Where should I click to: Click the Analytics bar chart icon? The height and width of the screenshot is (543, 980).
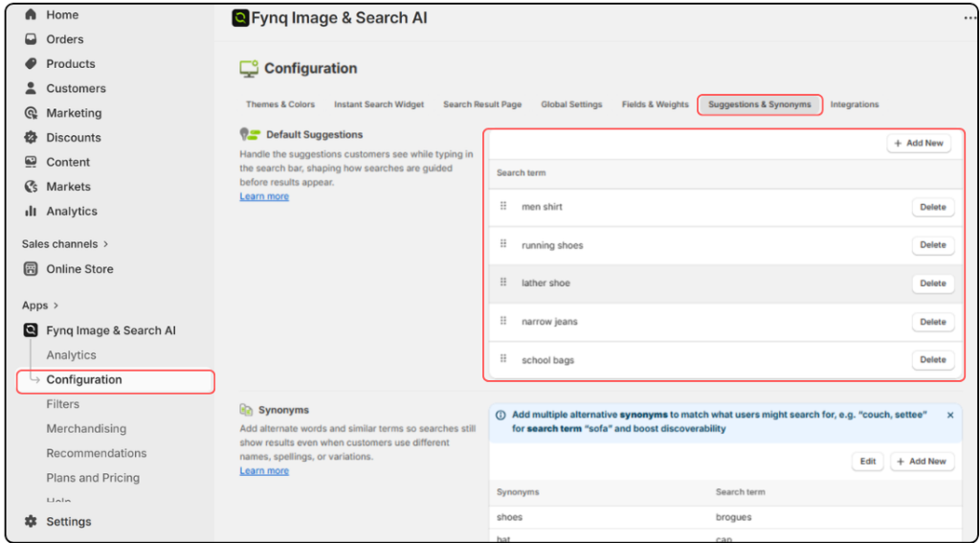coord(31,212)
